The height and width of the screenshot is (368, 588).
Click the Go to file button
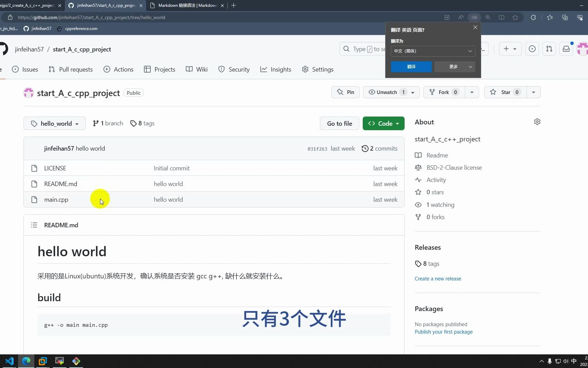point(340,123)
